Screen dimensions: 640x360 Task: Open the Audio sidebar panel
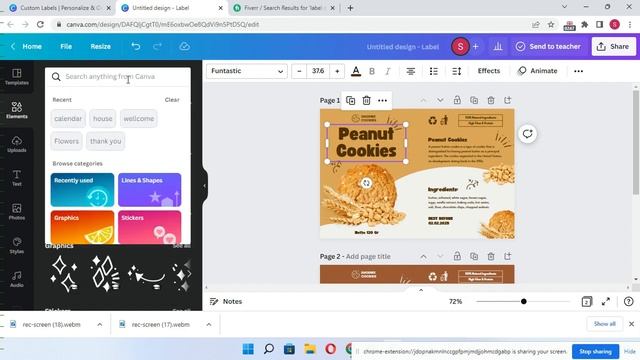coord(16,279)
